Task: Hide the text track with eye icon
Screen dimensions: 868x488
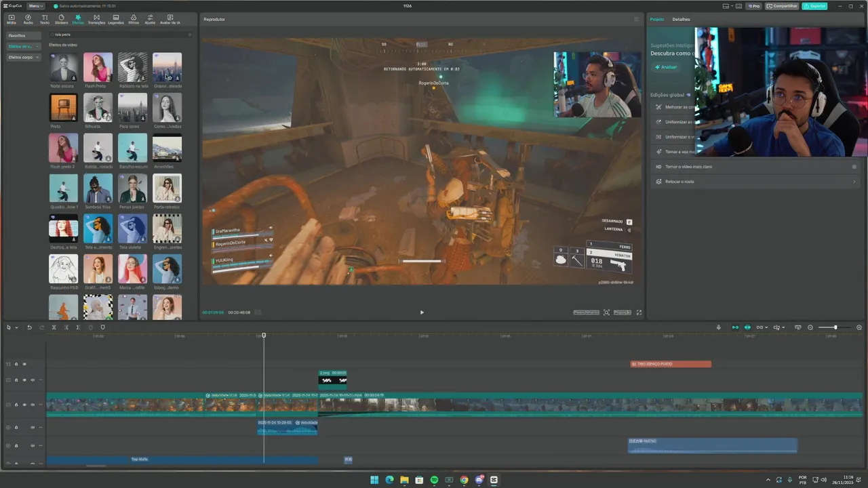Action: coord(24,364)
